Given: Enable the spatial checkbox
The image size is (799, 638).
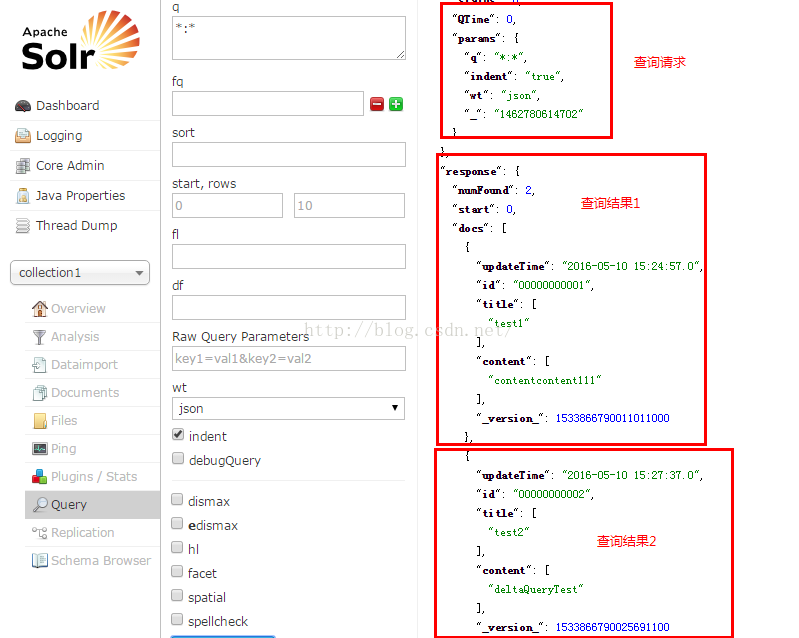Looking at the screenshot, I should (177, 595).
